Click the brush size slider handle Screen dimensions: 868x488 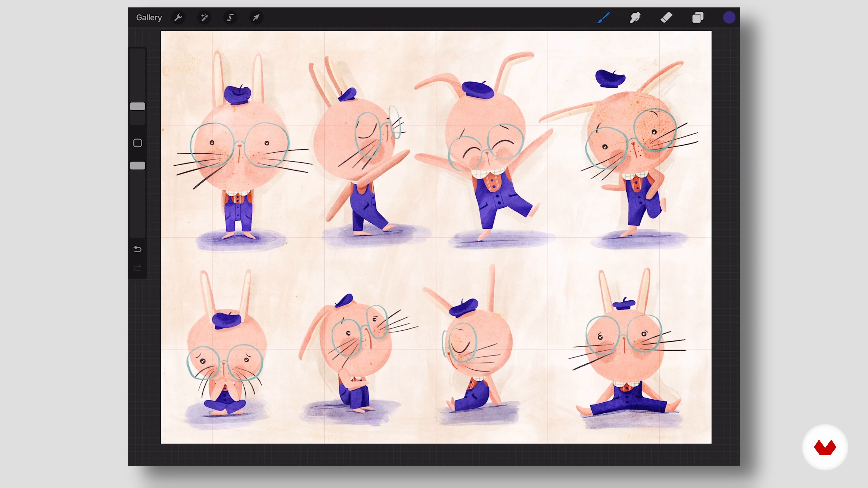click(137, 106)
